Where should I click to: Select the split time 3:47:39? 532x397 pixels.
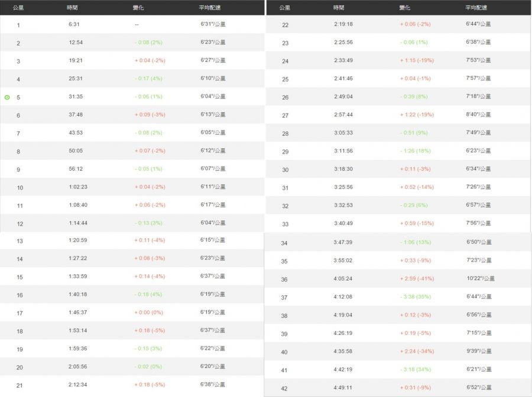343,242
